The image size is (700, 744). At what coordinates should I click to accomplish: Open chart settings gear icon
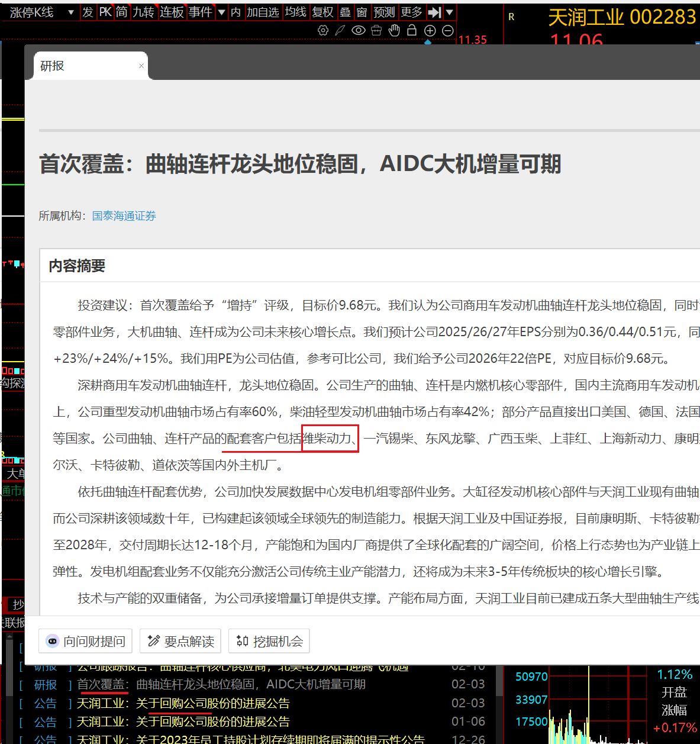[x=323, y=30]
